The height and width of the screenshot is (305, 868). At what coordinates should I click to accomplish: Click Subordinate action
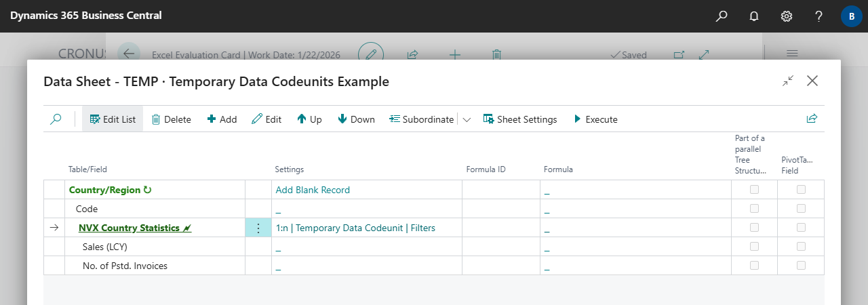(x=421, y=119)
